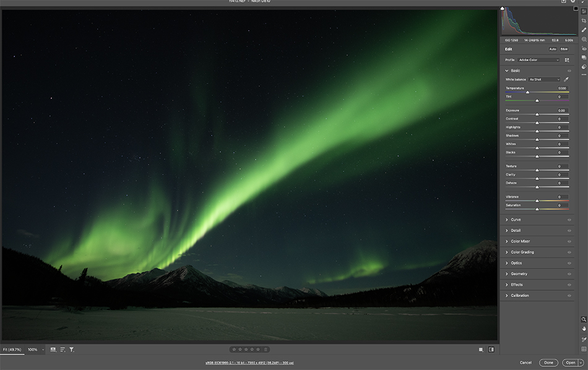Open the Snapshots panel icon
Screen dimensions: 588x370
click(x=584, y=58)
